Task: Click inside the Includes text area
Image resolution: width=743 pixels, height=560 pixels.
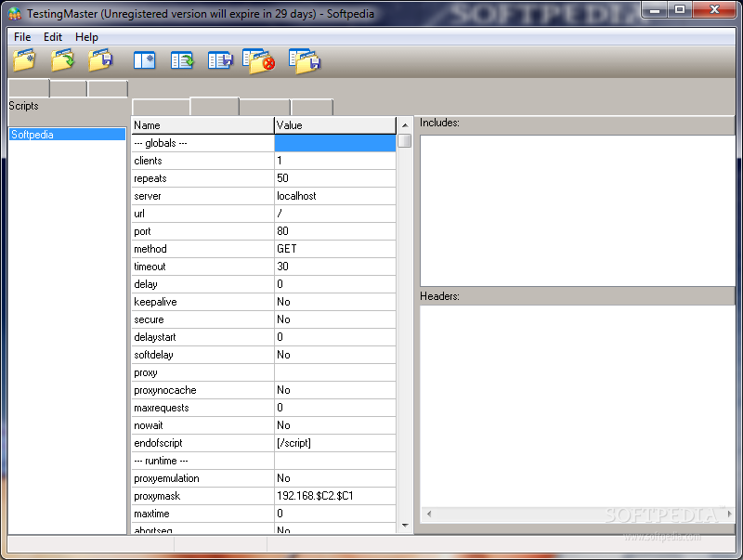Action: pos(578,211)
